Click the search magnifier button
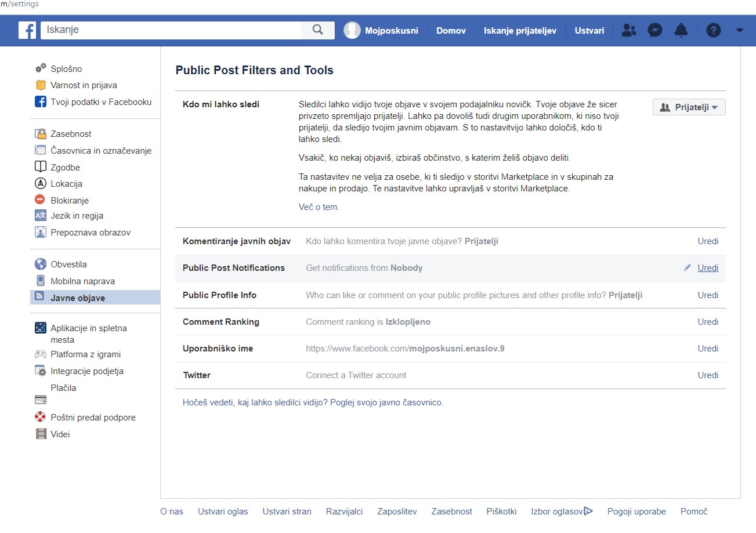This screenshot has height=533, width=756. pos(317,30)
